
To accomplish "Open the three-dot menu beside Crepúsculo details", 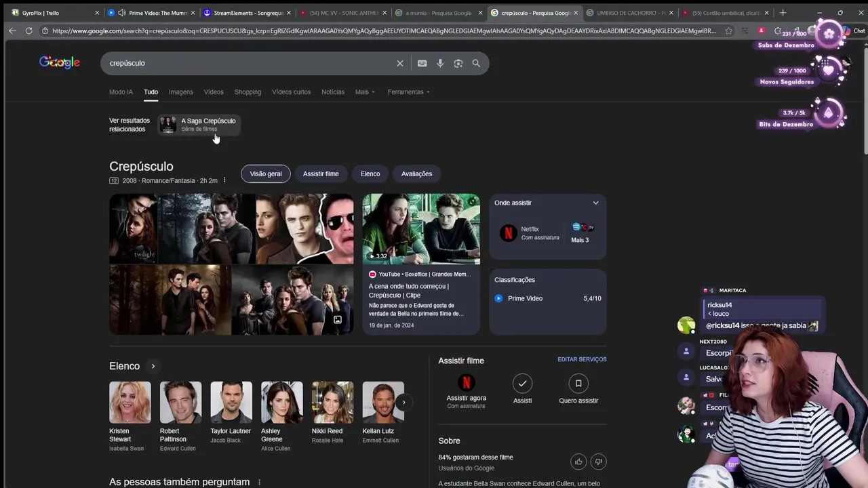I will [224, 180].
